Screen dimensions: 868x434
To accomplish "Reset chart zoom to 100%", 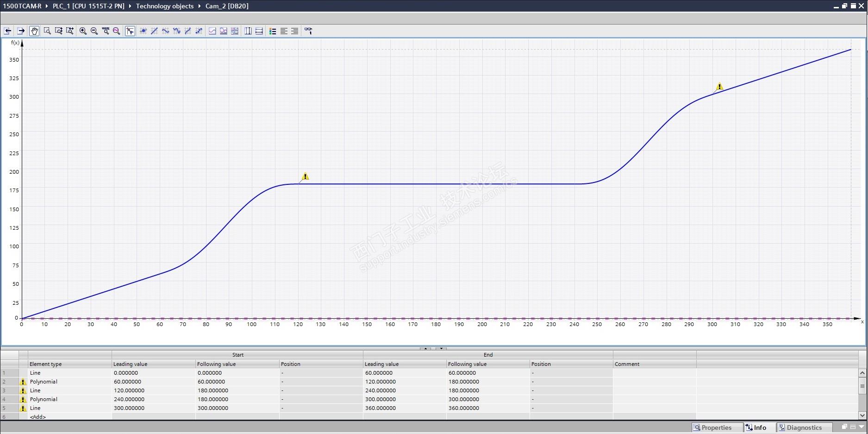I will click(106, 31).
